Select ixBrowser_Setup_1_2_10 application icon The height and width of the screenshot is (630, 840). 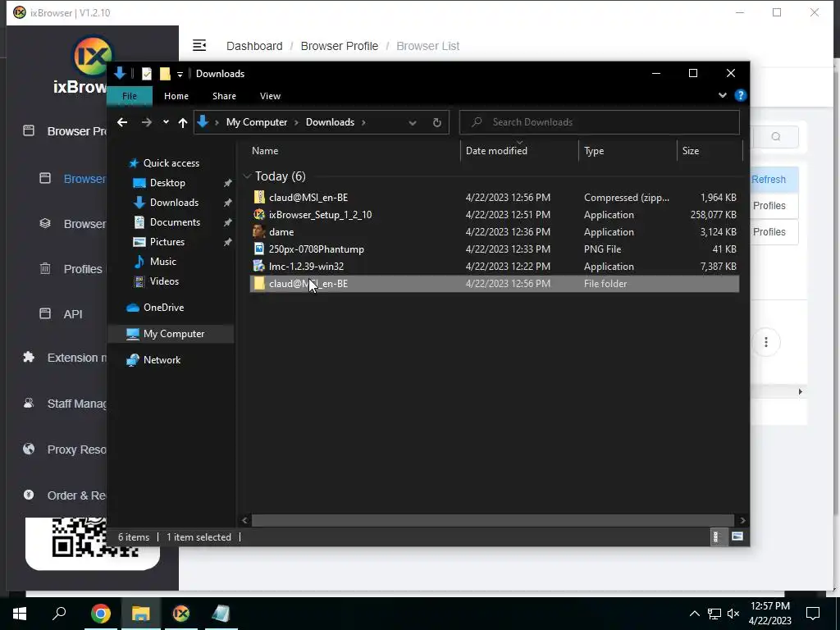259,215
